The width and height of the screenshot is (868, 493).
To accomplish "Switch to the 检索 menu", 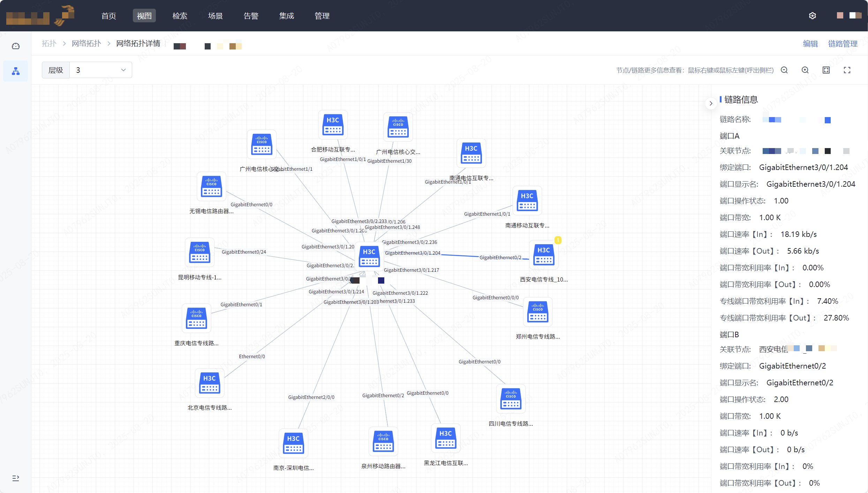I will (x=180, y=16).
